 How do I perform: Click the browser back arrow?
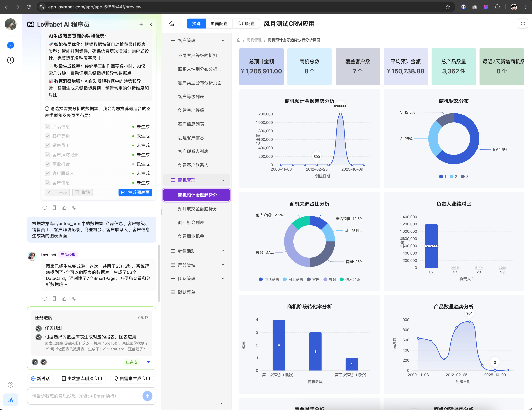click(6, 7)
